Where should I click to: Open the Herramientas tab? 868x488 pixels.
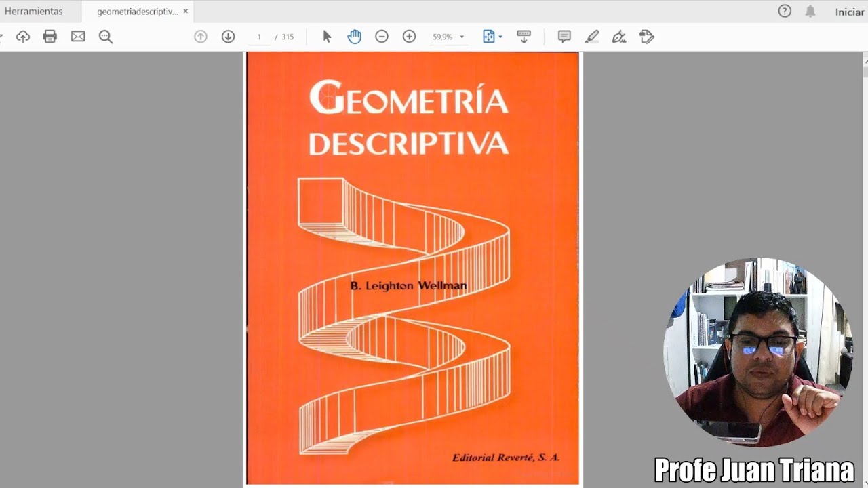pos(33,12)
